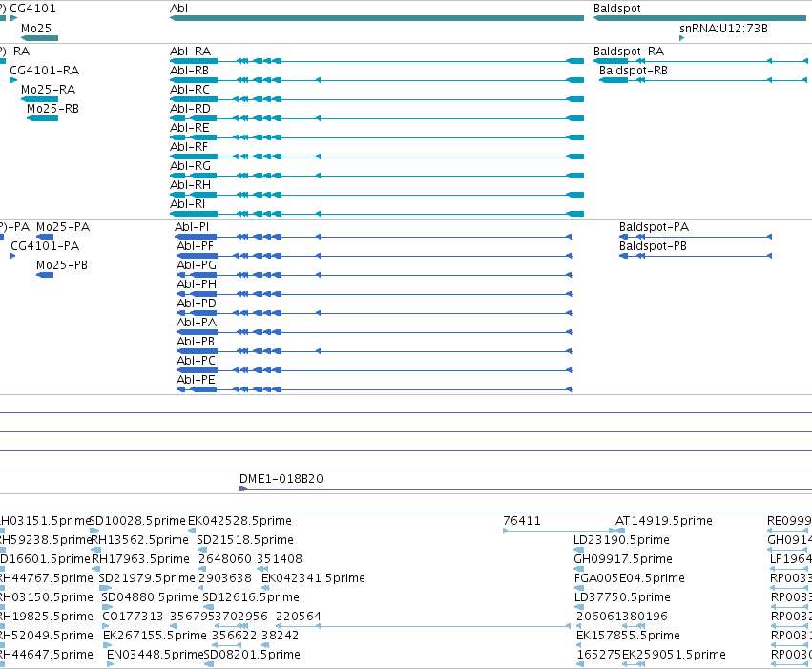Select the Abl gene label

(178, 9)
